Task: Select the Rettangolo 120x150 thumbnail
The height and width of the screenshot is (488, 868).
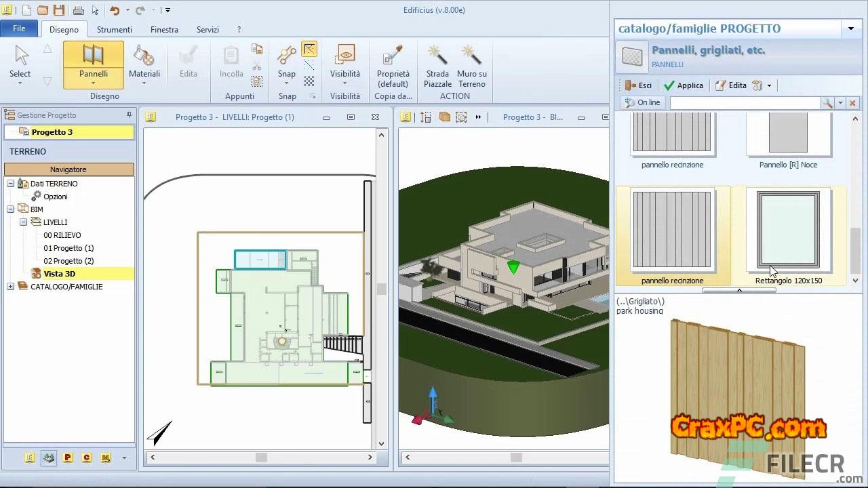Action: [788, 230]
